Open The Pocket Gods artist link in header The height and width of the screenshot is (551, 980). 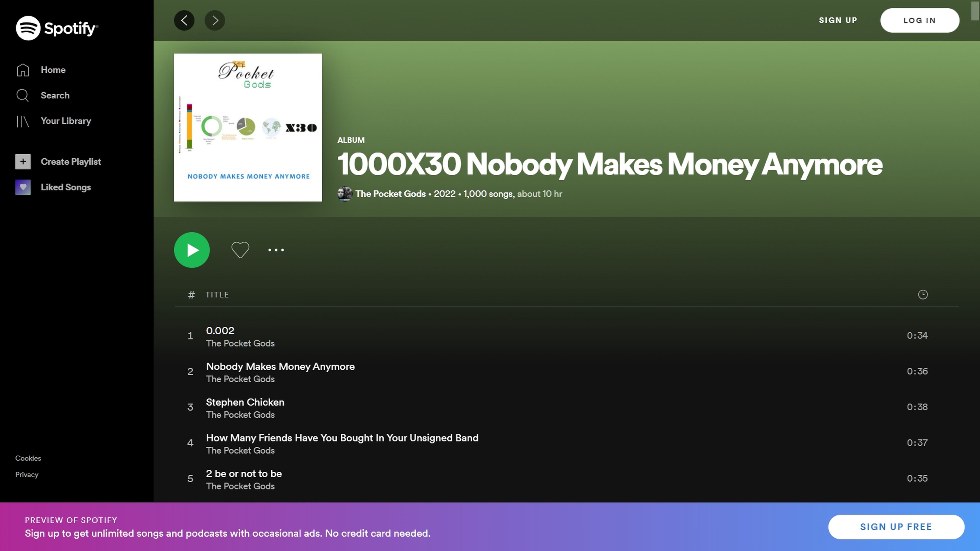[x=390, y=194]
